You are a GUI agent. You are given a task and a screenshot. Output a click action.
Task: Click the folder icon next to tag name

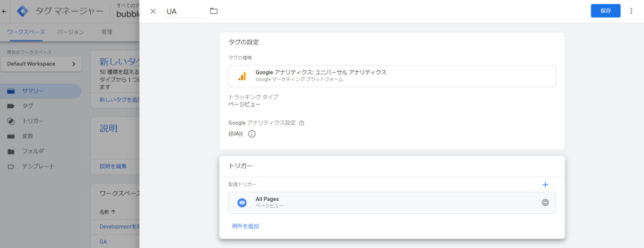tap(214, 11)
